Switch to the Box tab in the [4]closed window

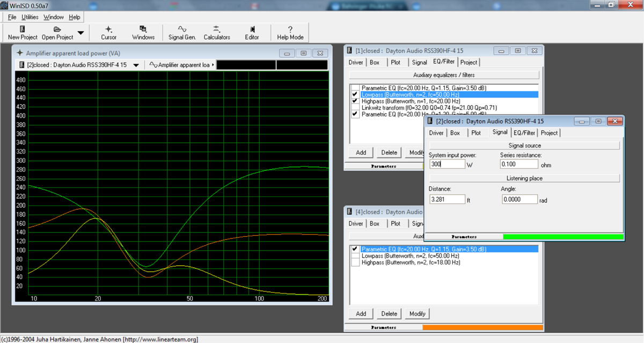click(x=375, y=224)
